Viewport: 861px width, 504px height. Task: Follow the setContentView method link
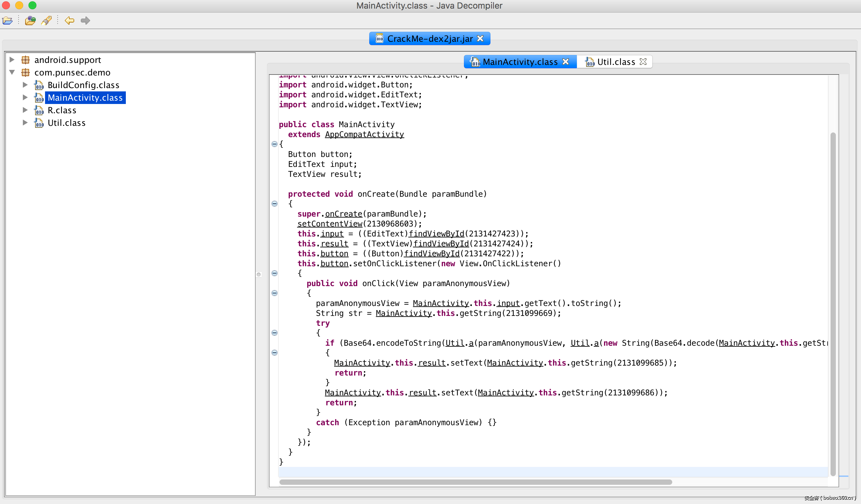click(x=329, y=224)
